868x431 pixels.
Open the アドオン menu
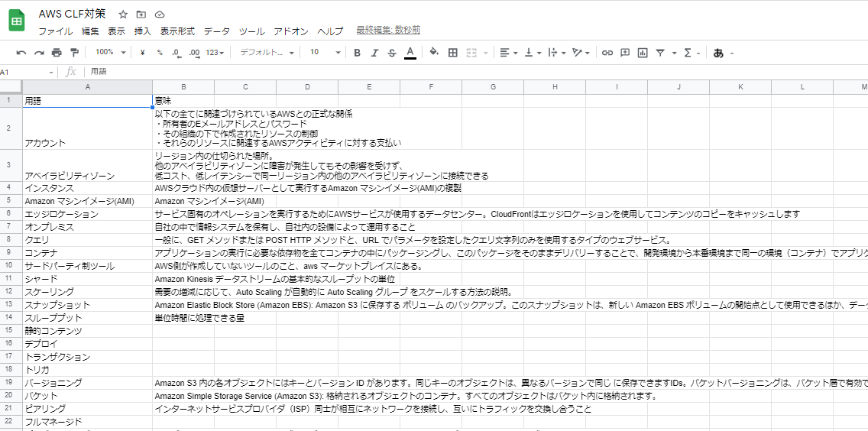[291, 31]
